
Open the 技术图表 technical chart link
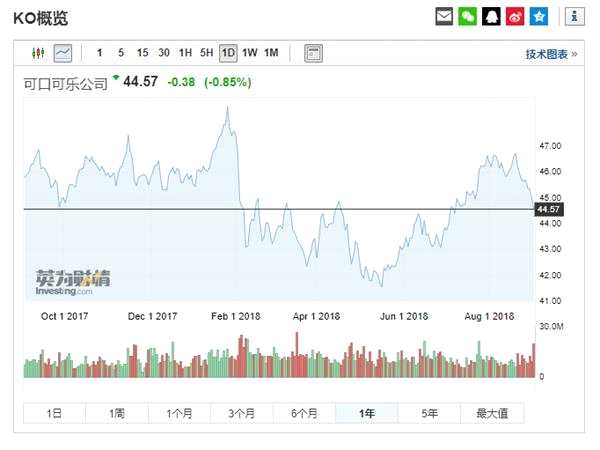point(551,54)
